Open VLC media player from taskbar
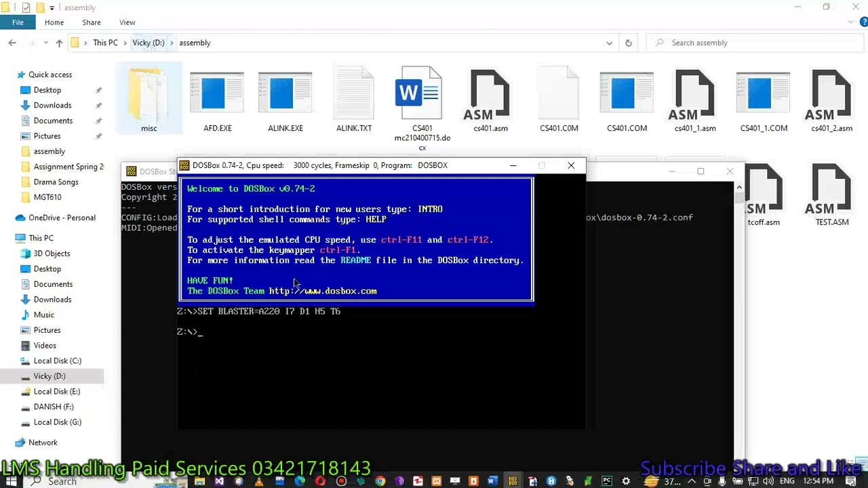The height and width of the screenshot is (488, 868). coord(258,481)
